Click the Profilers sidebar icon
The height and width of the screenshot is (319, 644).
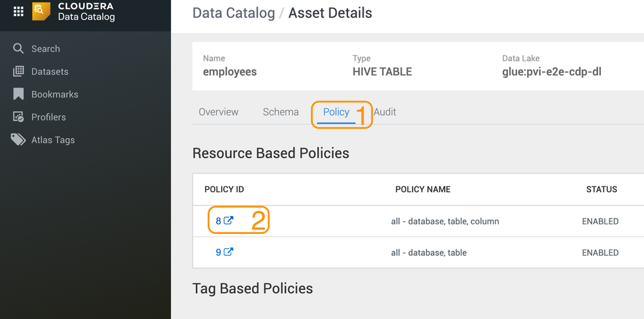coord(18,117)
